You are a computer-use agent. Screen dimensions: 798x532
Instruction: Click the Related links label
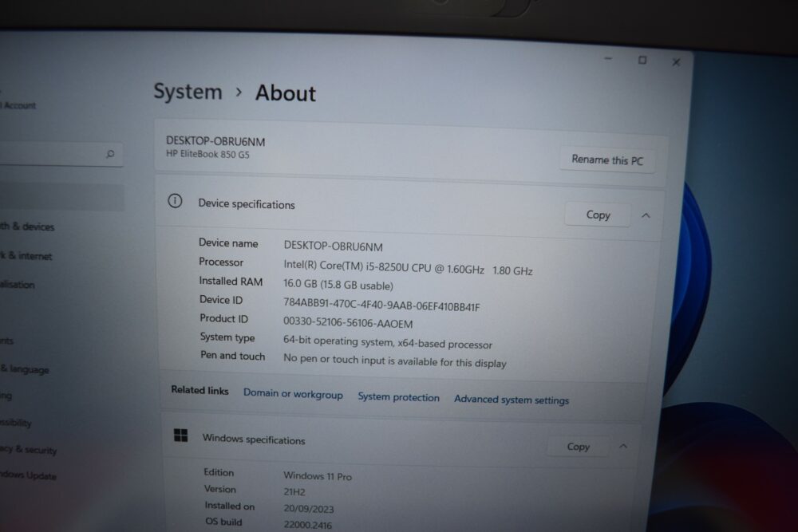[199, 390]
